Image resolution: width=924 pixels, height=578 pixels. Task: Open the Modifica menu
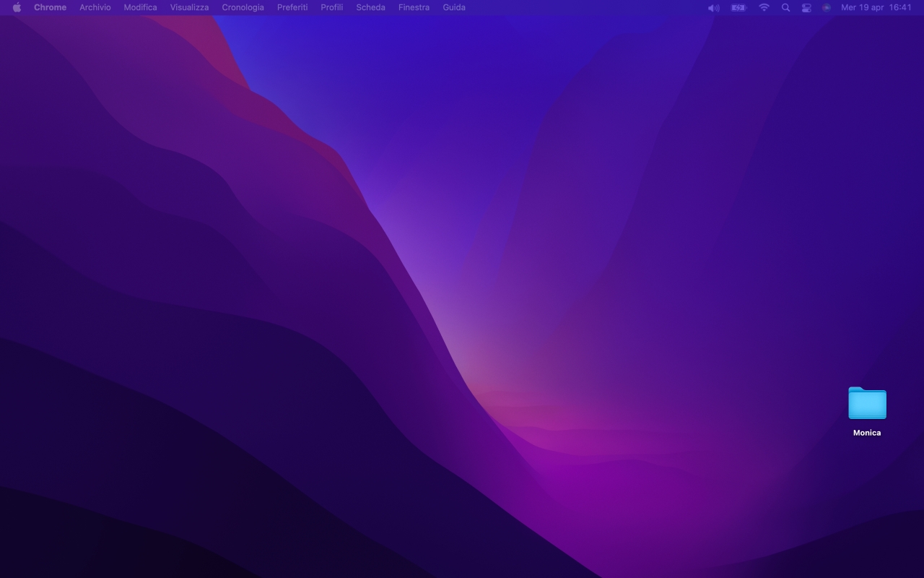click(140, 7)
